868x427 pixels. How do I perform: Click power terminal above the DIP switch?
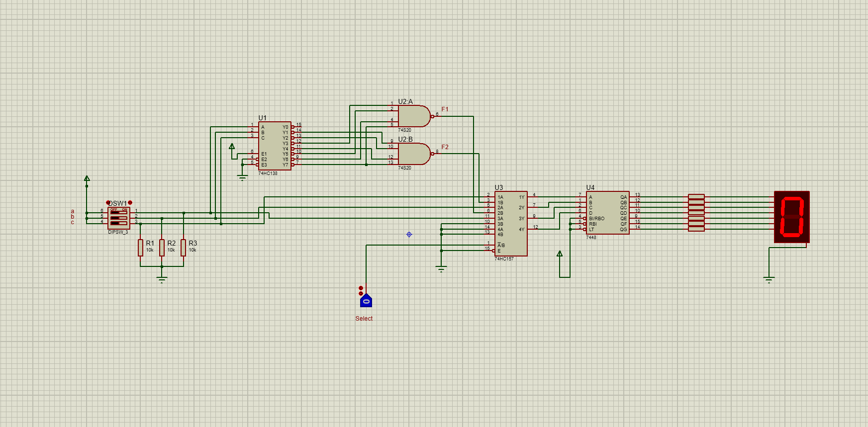(87, 178)
